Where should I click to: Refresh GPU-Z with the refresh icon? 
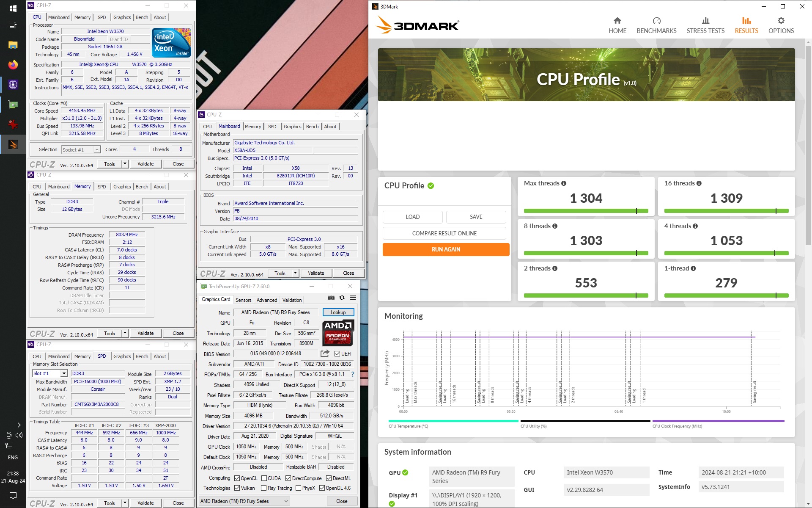(342, 298)
